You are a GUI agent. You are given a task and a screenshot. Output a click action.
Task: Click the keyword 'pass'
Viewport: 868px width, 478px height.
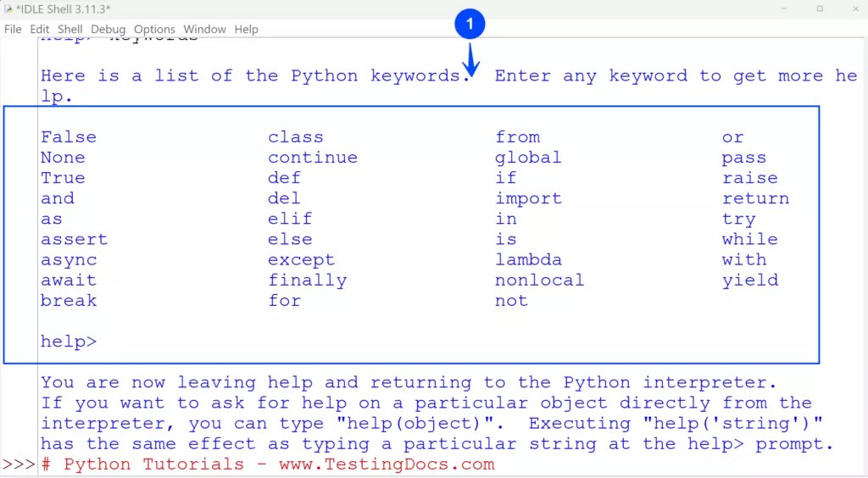pyautogui.click(x=744, y=158)
